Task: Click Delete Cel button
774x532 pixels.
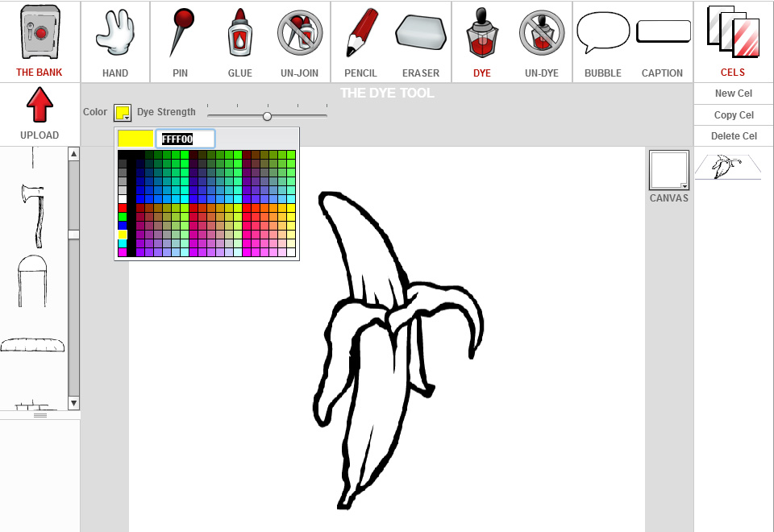Action: [734, 136]
